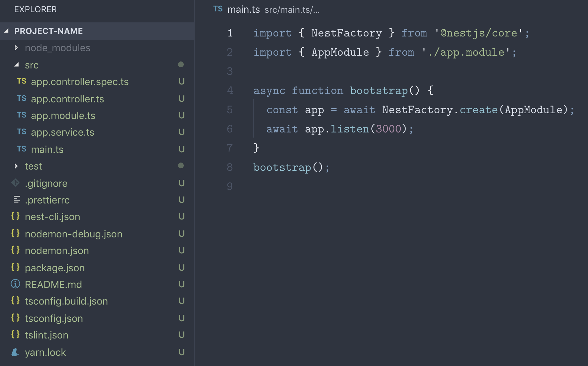Expand the test folder

click(16, 166)
